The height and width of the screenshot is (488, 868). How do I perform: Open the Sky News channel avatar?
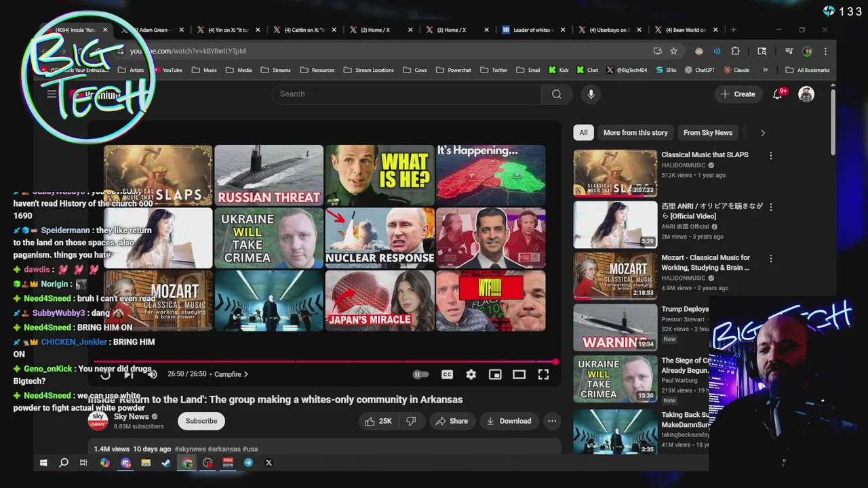point(98,421)
